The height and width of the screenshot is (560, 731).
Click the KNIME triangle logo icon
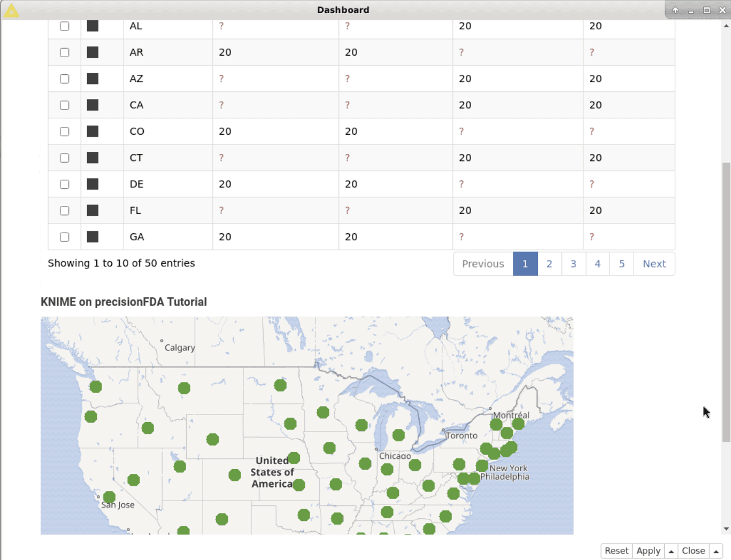pyautogui.click(x=11, y=10)
